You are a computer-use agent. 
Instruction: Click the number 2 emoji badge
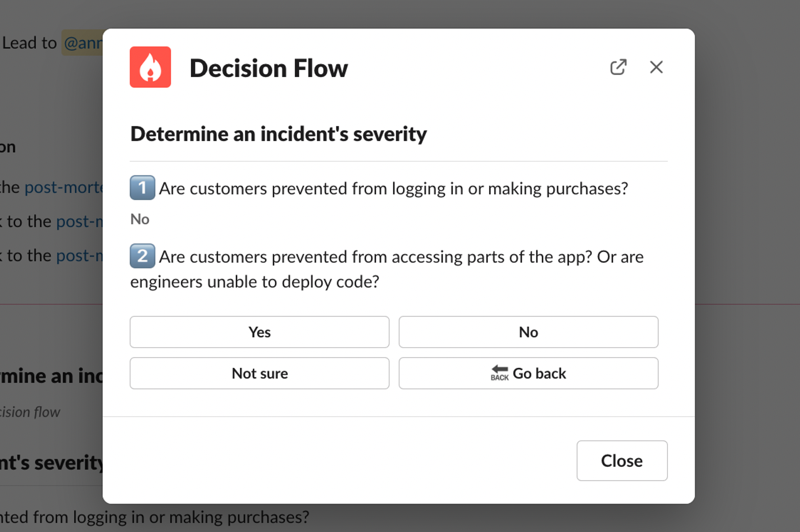(x=142, y=256)
